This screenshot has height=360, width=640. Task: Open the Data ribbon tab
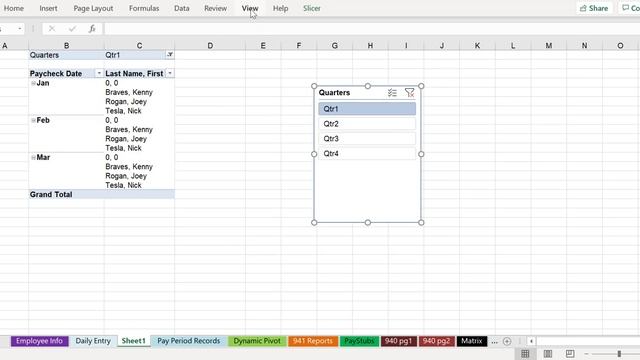(182, 8)
